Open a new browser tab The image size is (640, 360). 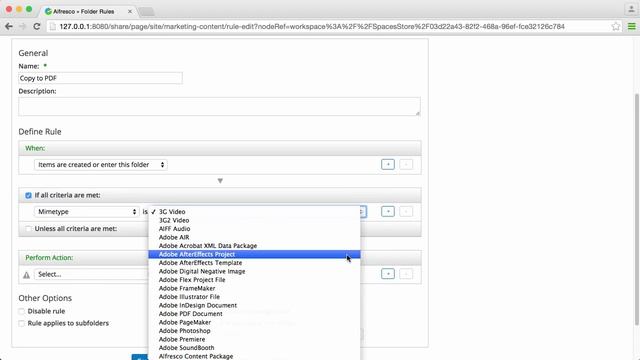tap(147, 11)
